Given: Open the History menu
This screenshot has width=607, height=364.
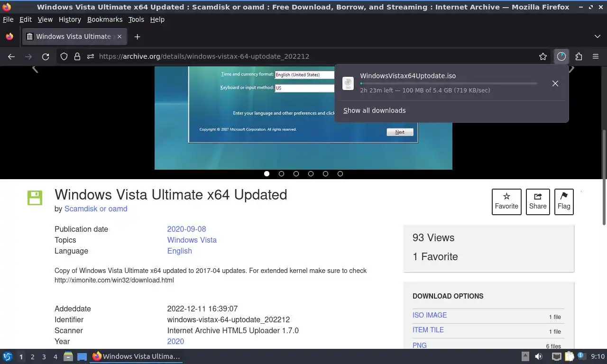Looking at the screenshot, I should (70, 19).
